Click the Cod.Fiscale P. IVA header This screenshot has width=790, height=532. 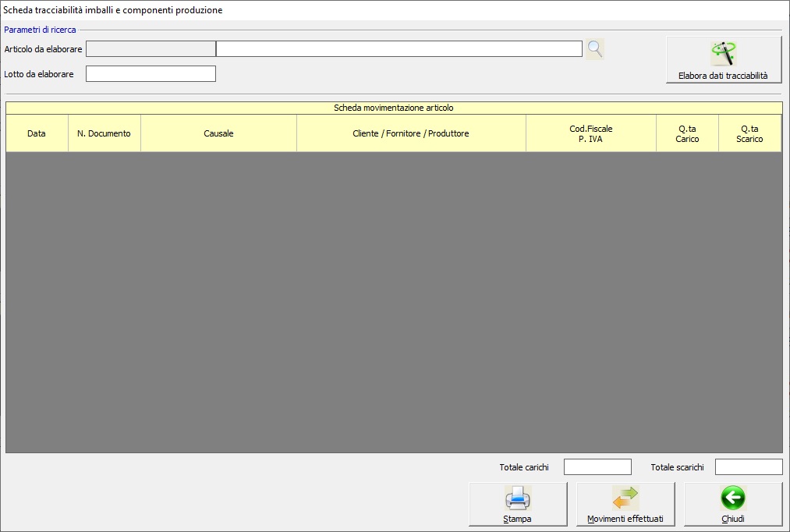[591, 133]
